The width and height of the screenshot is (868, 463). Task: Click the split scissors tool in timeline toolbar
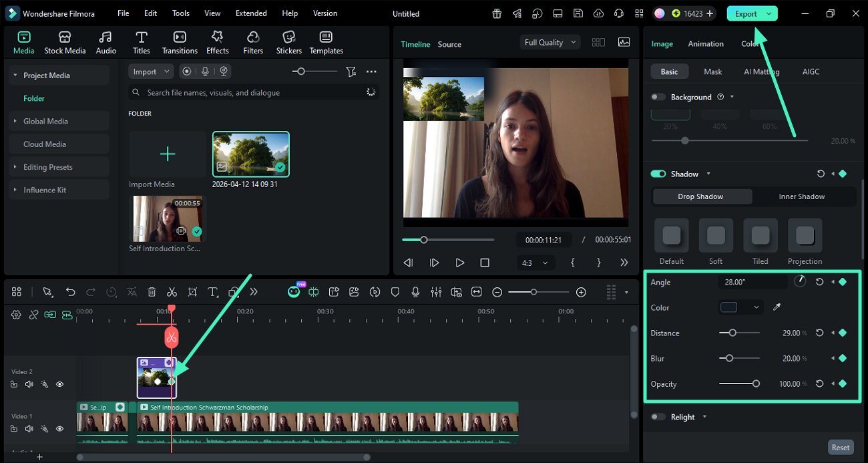tap(172, 292)
